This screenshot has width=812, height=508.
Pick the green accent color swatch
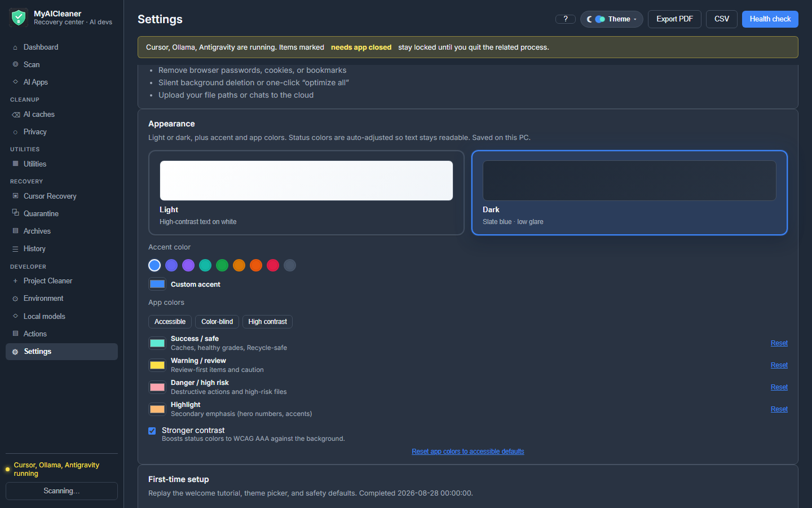pyautogui.click(x=222, y=265)
